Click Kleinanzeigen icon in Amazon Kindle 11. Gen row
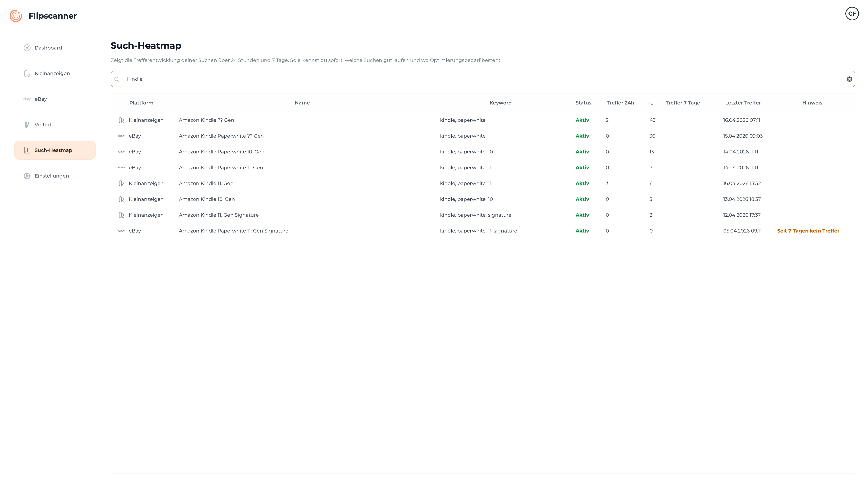The height and width of the screenshot is (488, 868). (x=122, y=184)
